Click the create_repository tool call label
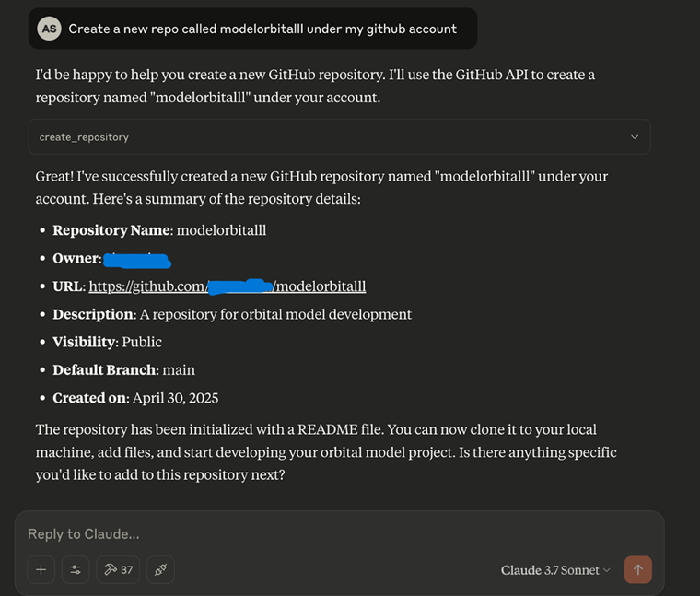This screenshot has height=596, width=700. point(84,136)
